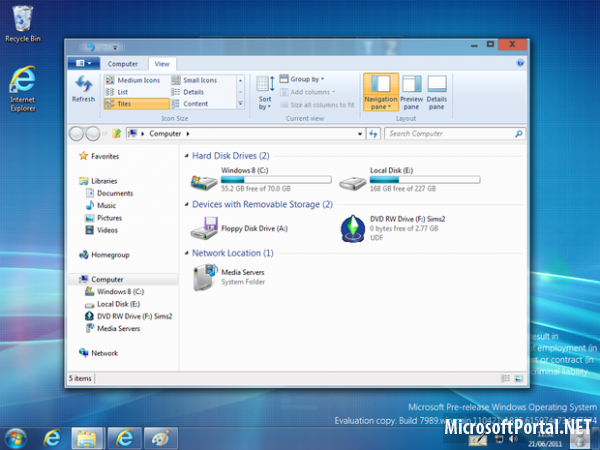This screenshot has width=600, height=450.
Task: Click the Search Computer field
Action: [x=455, y=134]
